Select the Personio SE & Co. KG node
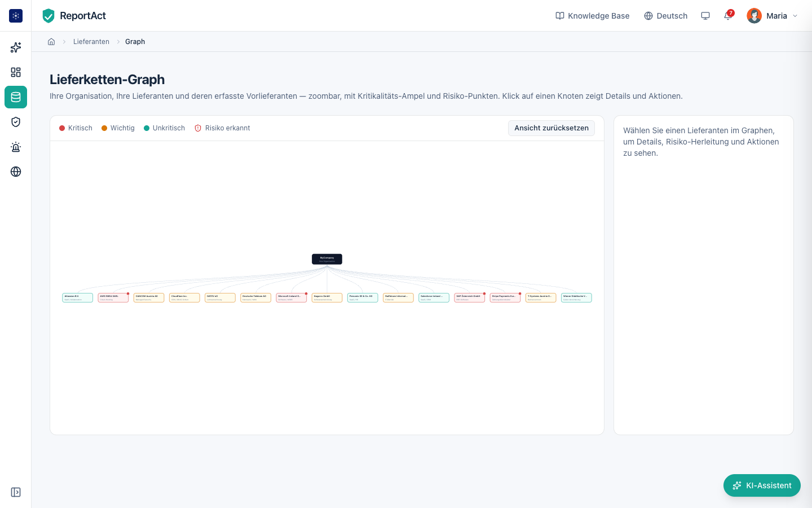Viewport: 812px width, 508px height. point(363,297)
